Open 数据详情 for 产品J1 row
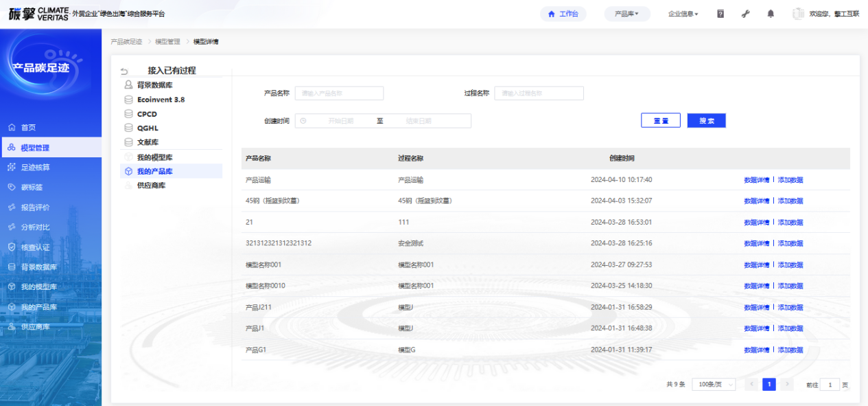Image resolution: width=868 pixels, height=406 pixels. coord(757,328)
